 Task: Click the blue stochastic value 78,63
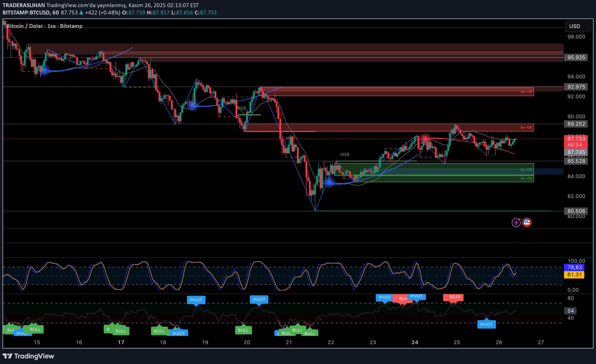point(574,267)
